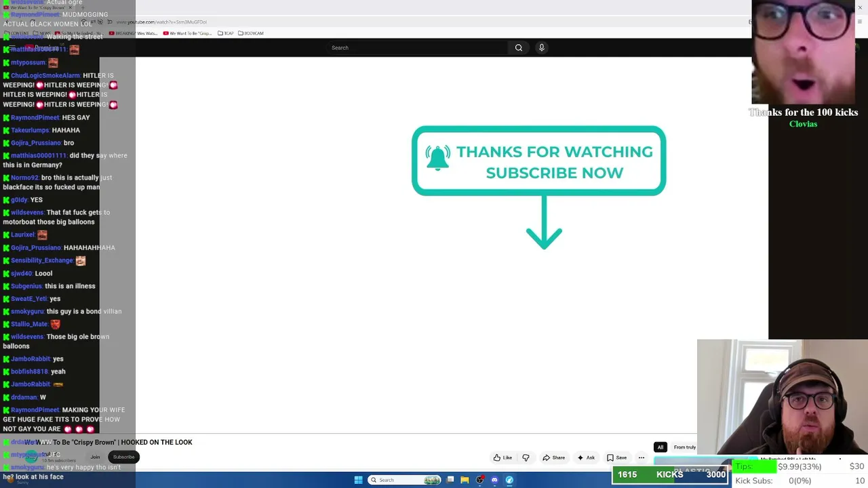Open the BODYCAM bookmarks folder

click(x=250, y=33)
